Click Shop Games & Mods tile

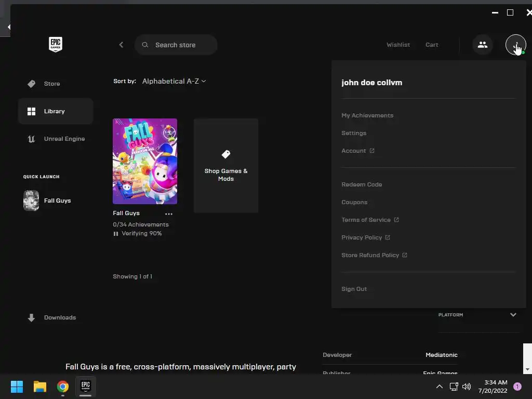coord(226,166)
